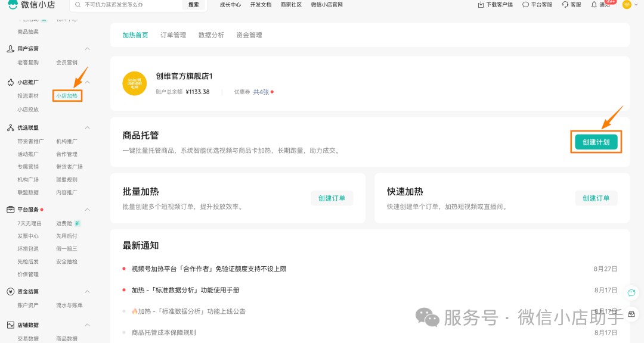Click the 小店推广 flame icon
Viewport: 644px width, 343px height.
pyautogui.click(x=11, y=82)
